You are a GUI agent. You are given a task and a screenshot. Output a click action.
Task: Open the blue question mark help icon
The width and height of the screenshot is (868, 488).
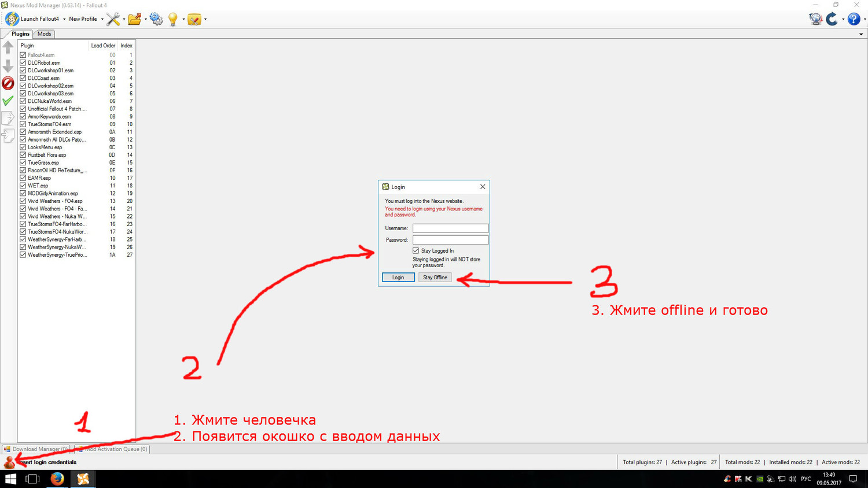tap(854, 19)
